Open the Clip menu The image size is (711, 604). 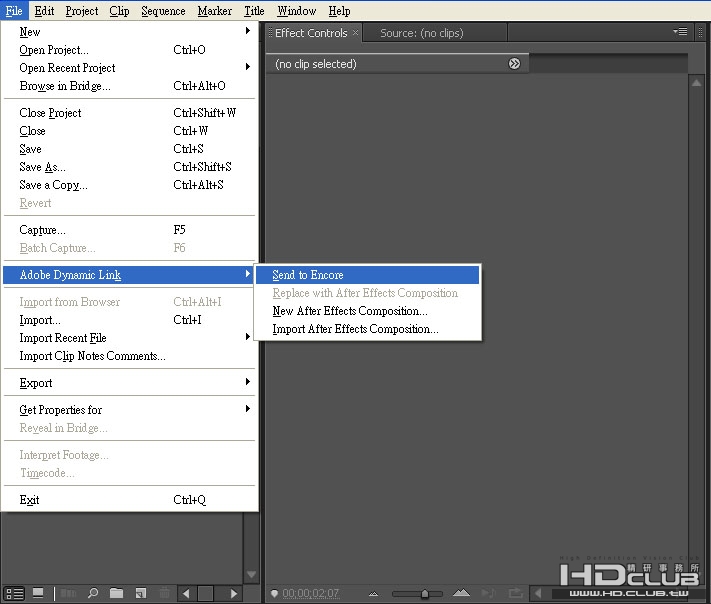[x=119, y=11]
